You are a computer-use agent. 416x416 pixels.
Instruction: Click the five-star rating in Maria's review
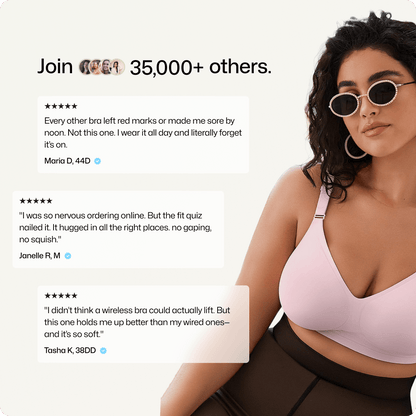[61, 106]
